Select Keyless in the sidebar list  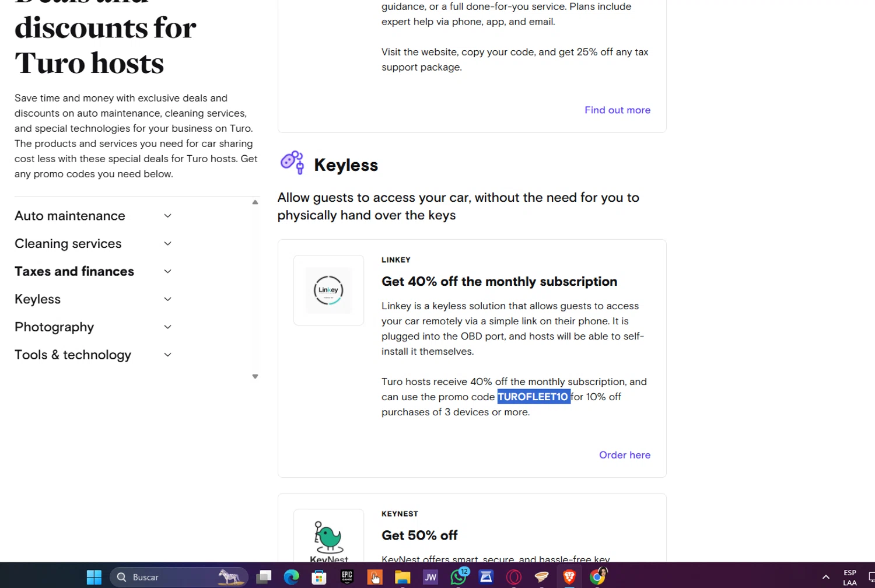pos(37,299)
